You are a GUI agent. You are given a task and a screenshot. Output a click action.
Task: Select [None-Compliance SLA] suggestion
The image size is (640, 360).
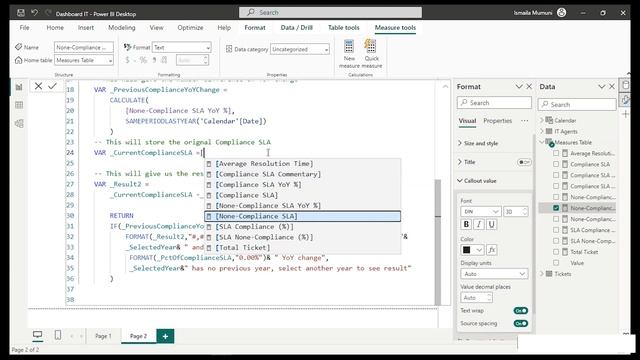coord(302,216)
